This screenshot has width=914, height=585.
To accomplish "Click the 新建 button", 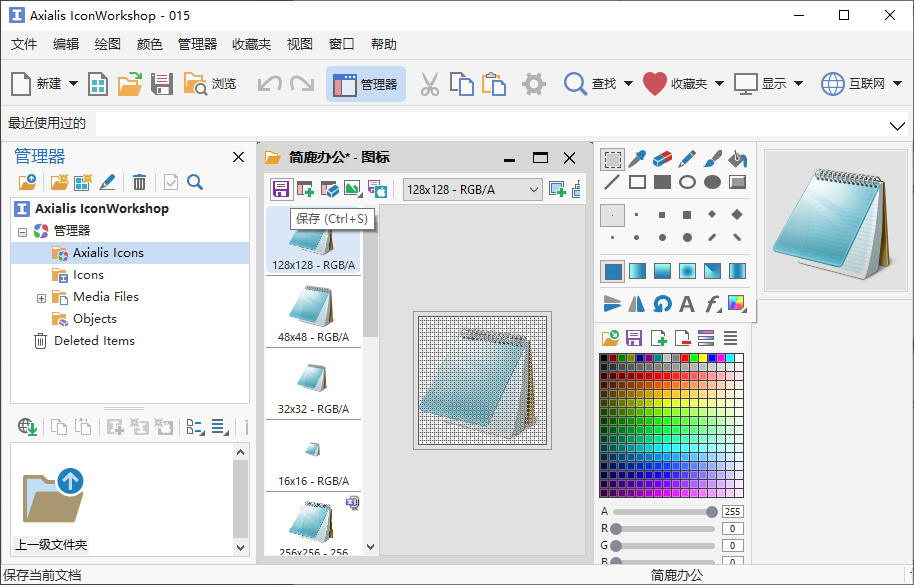I will point(38,84).
